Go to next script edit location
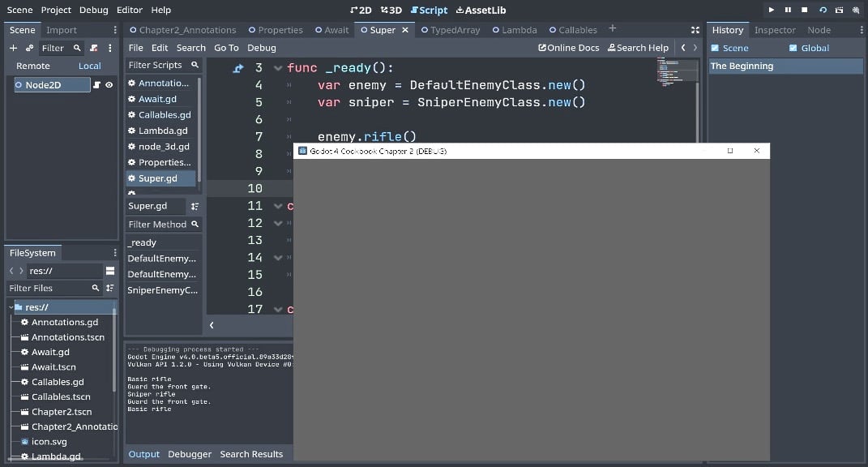Screen dimensions: 868x467 click(x=695, y=48)
